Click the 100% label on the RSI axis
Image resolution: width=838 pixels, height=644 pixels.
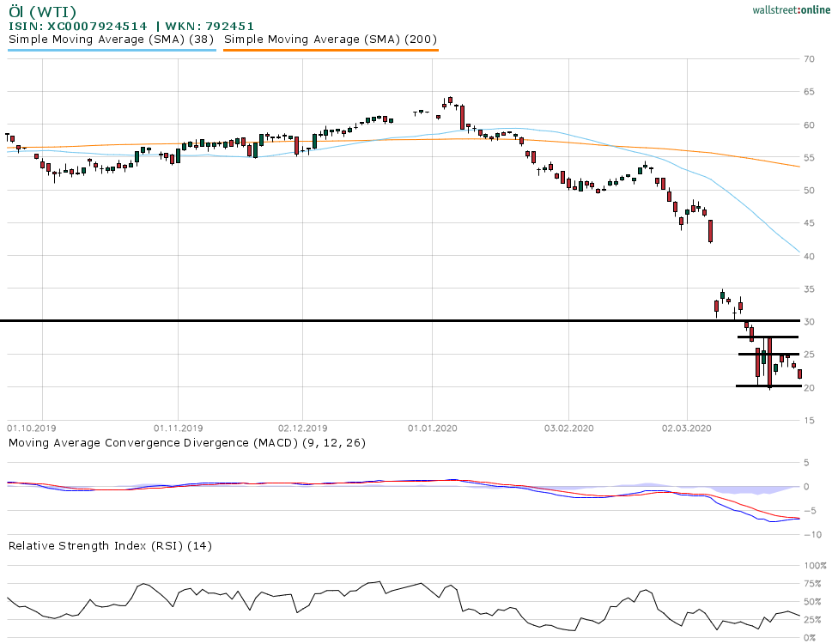(x=812, y=566)
